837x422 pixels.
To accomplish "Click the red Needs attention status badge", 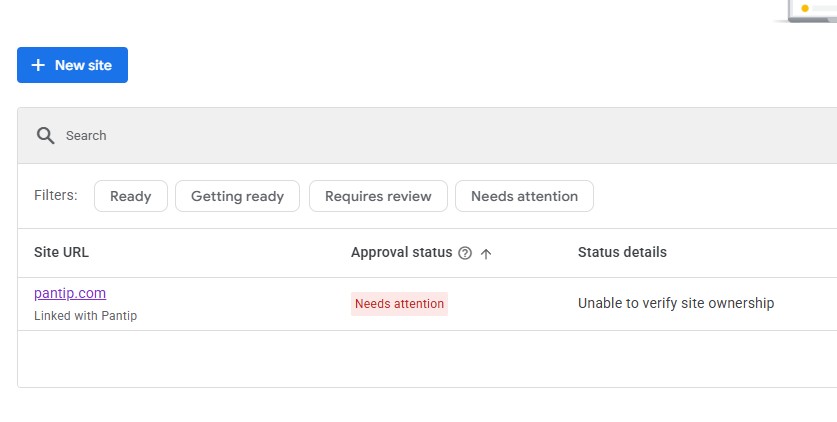I will point(399,304).
